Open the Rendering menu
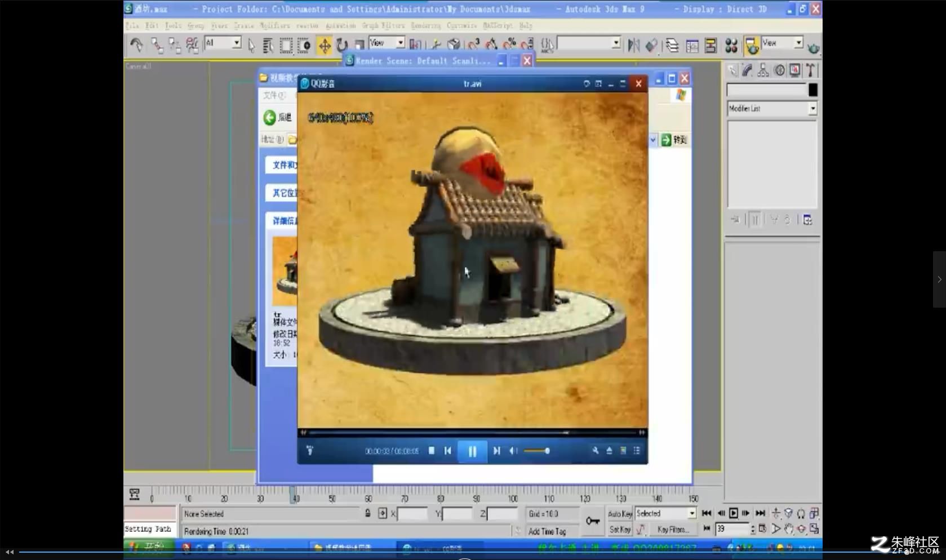 (425, 25)
